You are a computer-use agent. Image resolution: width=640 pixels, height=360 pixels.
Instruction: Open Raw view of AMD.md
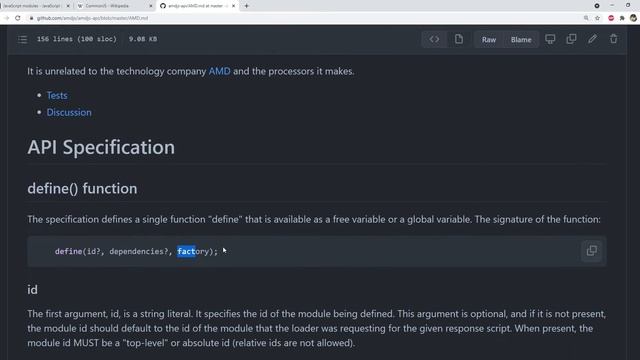coord(489,40)
